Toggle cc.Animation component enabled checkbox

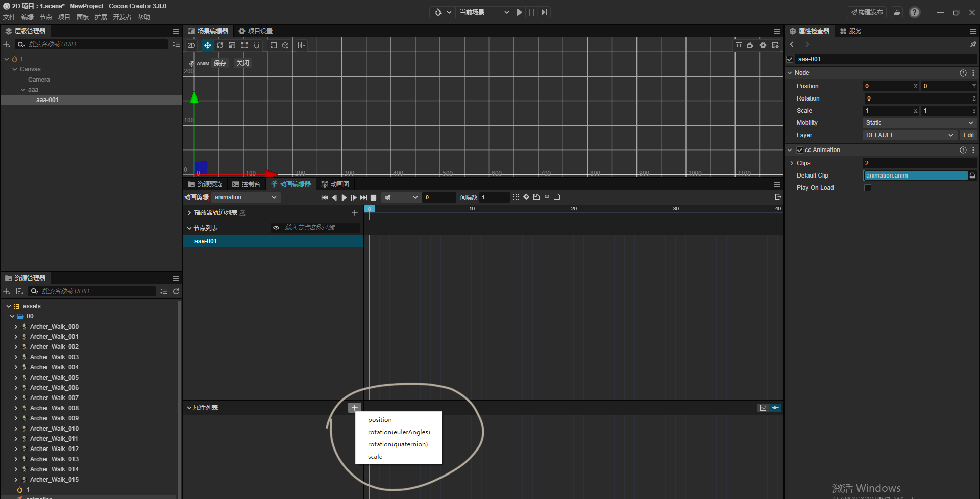tap(800, 150)
